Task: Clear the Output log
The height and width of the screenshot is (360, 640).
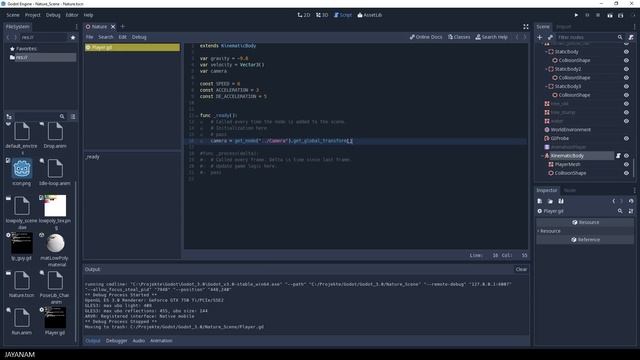Action: (521, 269)
